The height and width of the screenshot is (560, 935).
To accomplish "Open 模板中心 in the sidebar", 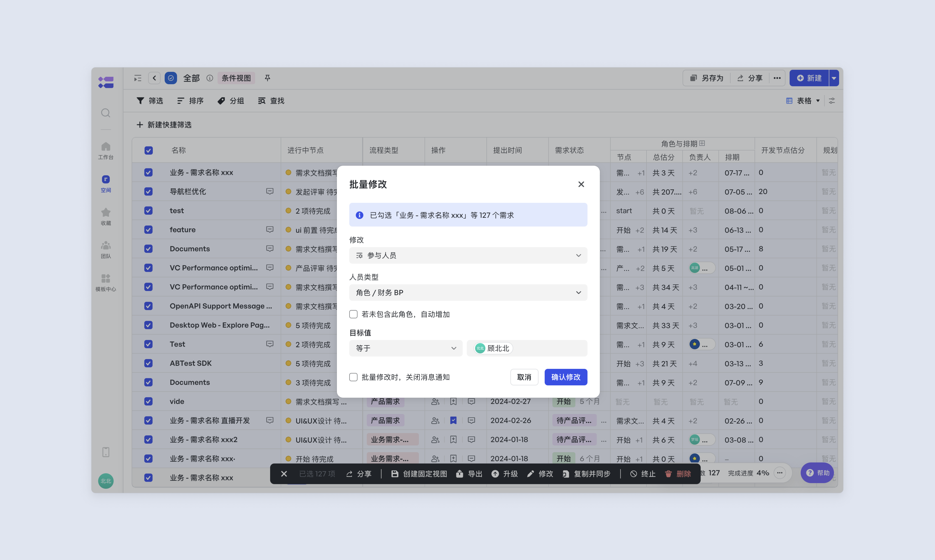I will (106, 283).
